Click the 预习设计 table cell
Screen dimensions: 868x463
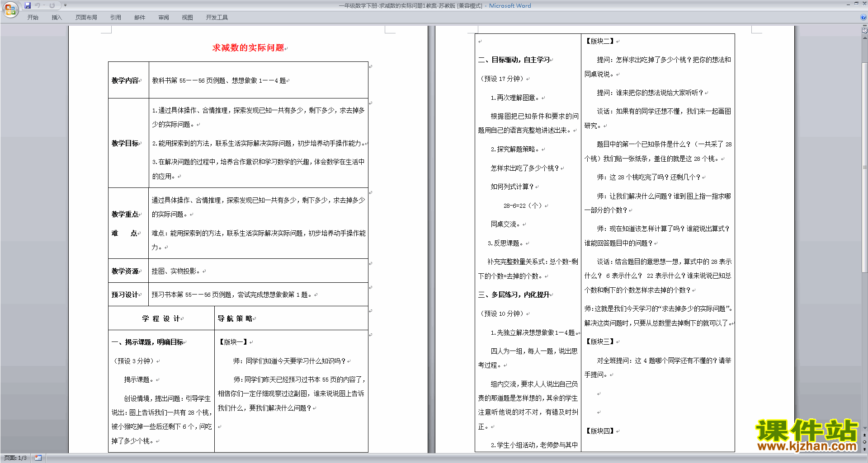tap(128, 295)
